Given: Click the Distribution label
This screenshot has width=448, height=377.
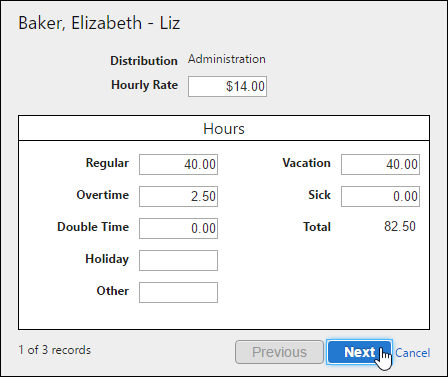Looking at the screenshot, I should [144, 61].
